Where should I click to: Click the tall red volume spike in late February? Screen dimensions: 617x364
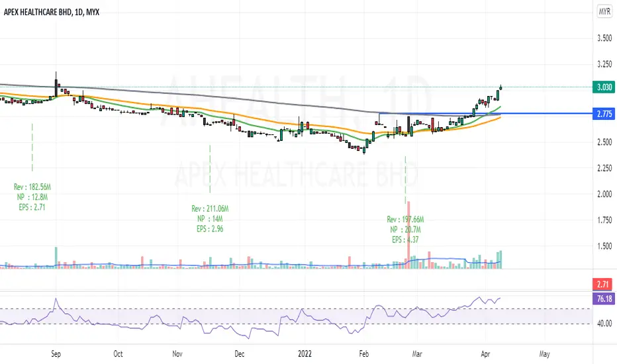point(408,235)
